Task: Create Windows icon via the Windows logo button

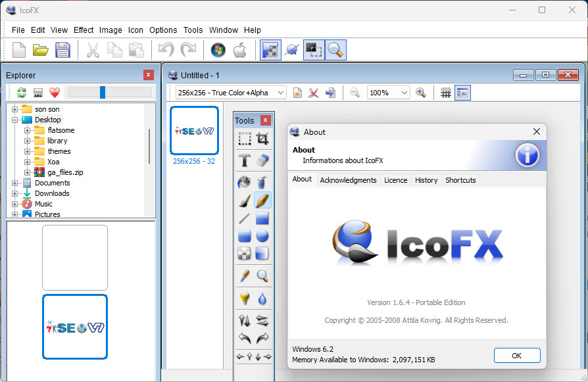Action: pyautogui.click(x=218, y=50)
